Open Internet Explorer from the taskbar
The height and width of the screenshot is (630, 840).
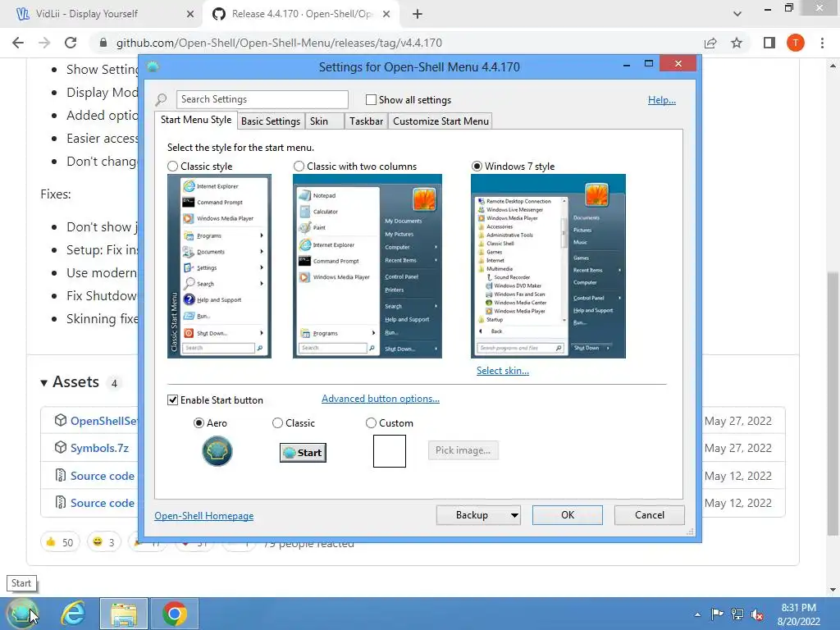tap(73, 614)
